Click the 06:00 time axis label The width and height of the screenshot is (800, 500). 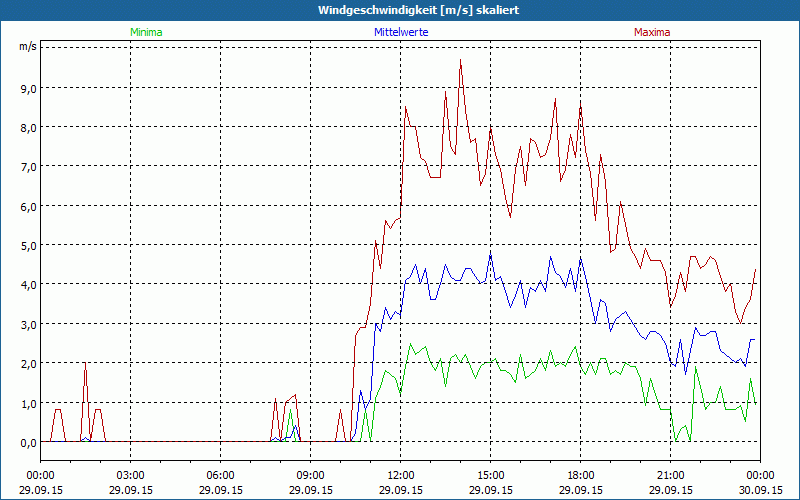[x=220, y=476]
